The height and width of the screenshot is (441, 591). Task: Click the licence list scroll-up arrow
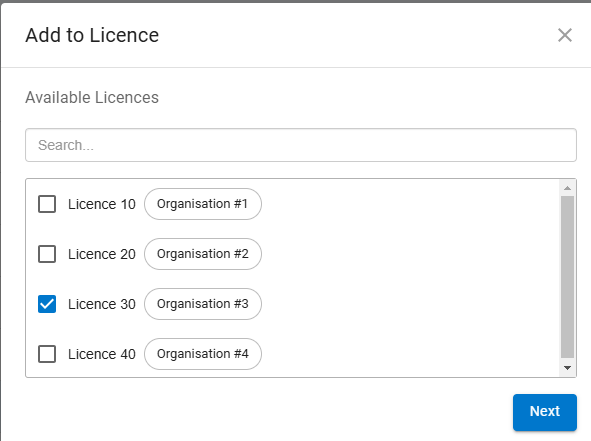click(567, 188)
